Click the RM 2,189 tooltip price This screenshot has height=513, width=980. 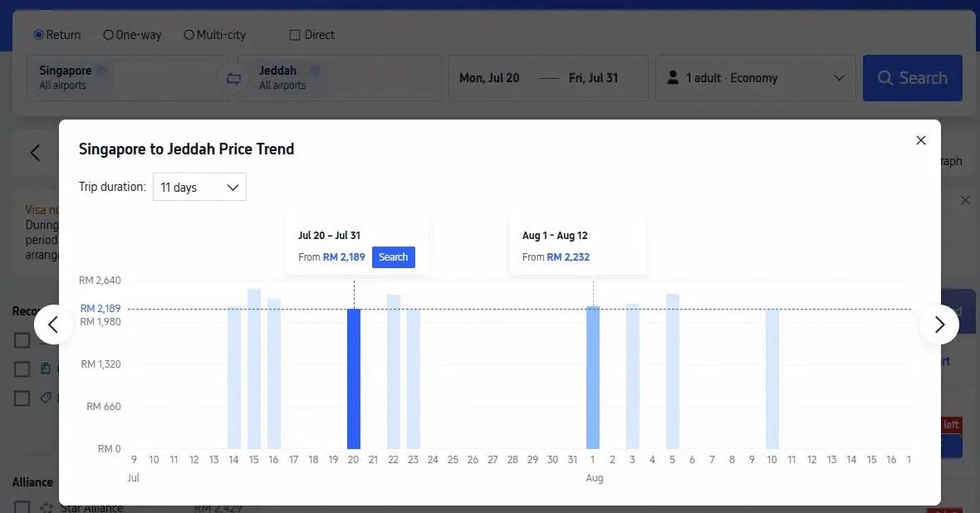(344, 256)
